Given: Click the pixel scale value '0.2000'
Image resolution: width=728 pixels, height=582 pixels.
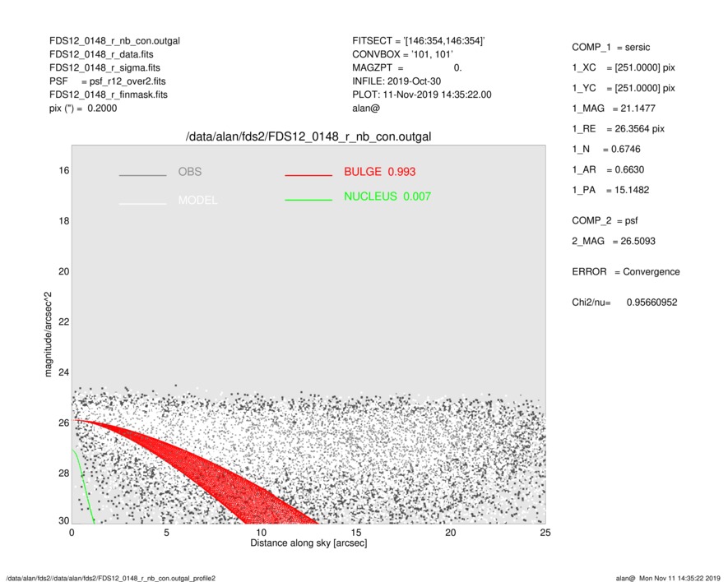Looking at the screenshot, I should (x=102, y=109).
